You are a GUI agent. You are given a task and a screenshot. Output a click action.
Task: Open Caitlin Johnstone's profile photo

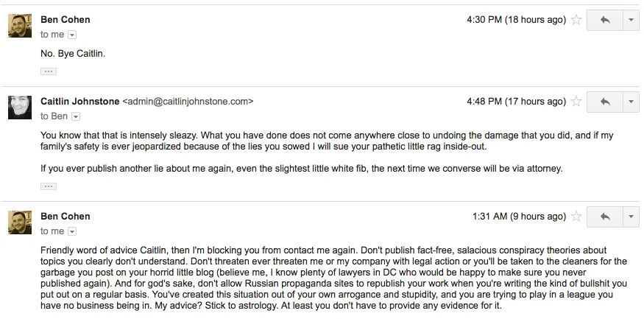[x=20, y=108]
